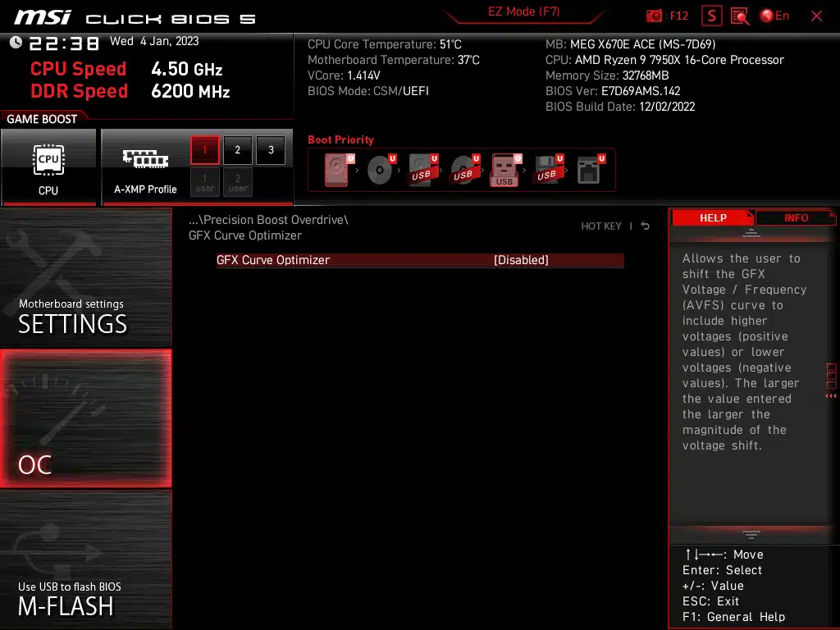Open the M-FLASH BIOS flashing section

[x=85, y=559]
